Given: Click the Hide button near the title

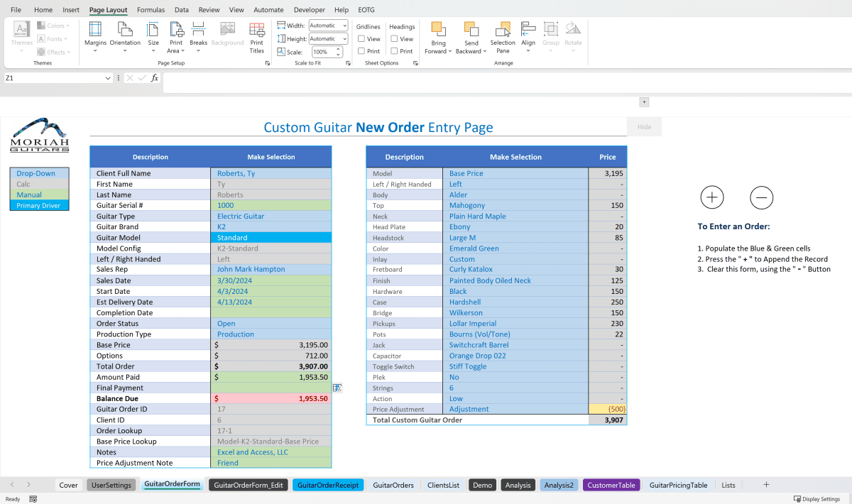Looking at the screenshot, I should tap(643, 126).
